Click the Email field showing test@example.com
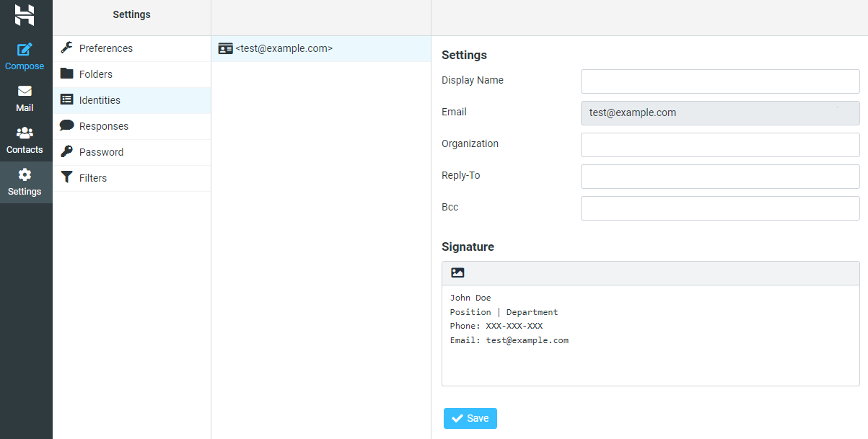Viewport: 868px width, 439px height. (x=720, y=113)
